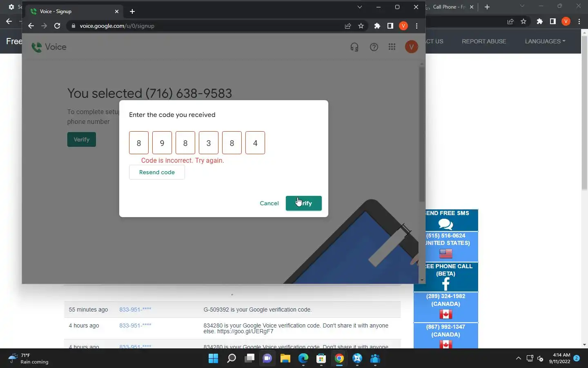The width and height of the screenshot is (588, 368).
Task: Open Google Voice headset support icon
Action: (354, 47)
